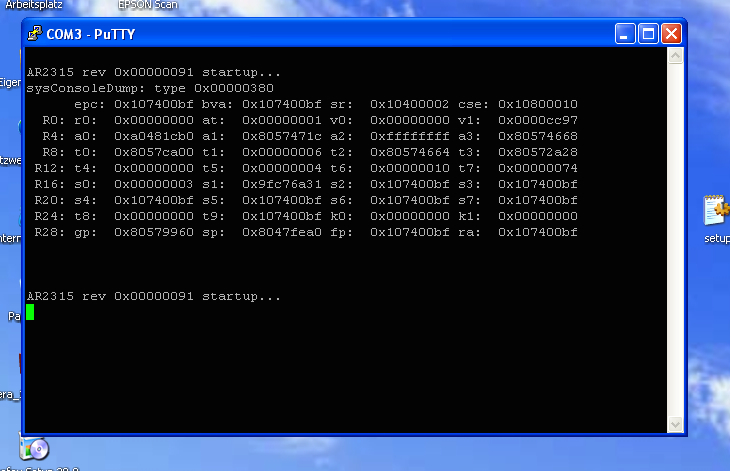Click the first 'AR2315 rev 0x00000091 startup...' line
Screen dimensions: 731x471
point(154,72)
